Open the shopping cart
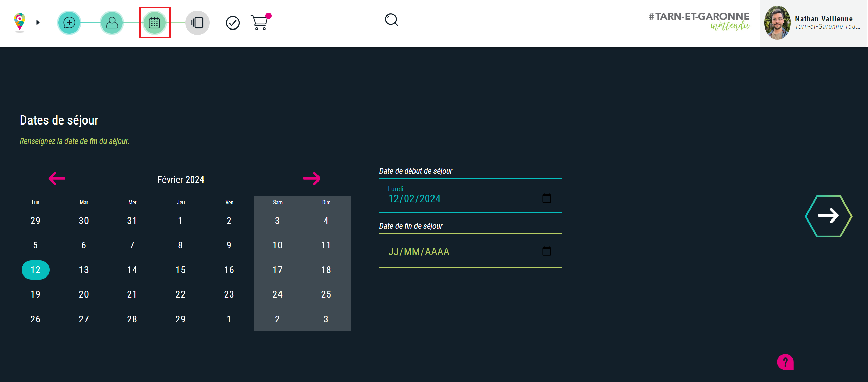This screenshot has width=868, height=382. coord(260,23)
